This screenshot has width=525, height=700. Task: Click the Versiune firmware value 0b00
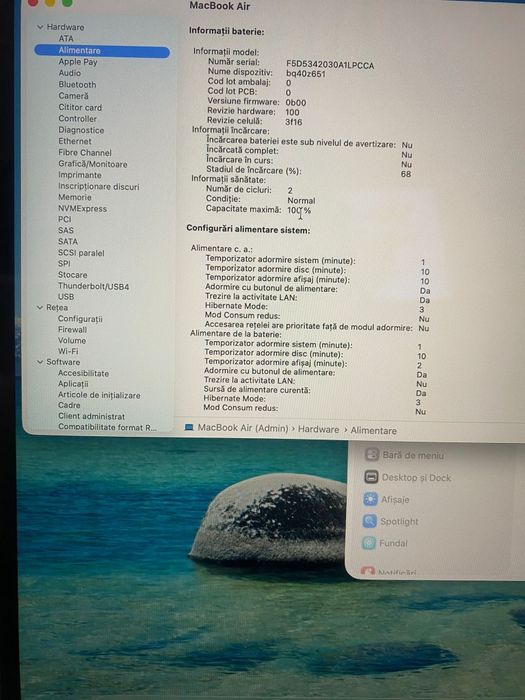[x=296, y=103]
